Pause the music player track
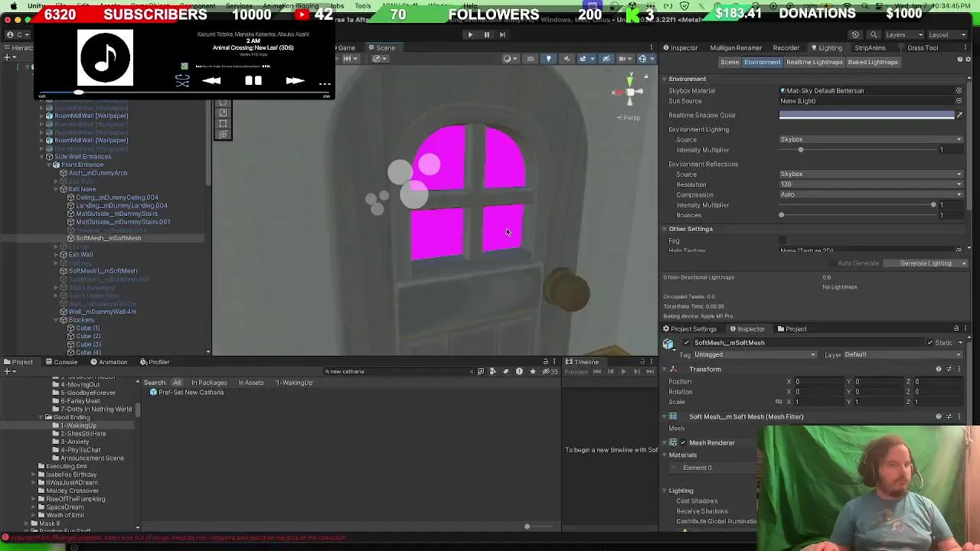The image size is (980, 551). 253,80
